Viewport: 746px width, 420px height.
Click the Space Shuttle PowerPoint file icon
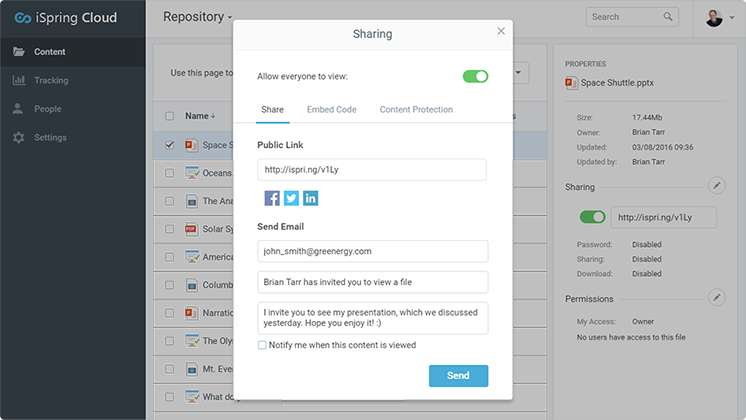point(191,145)
